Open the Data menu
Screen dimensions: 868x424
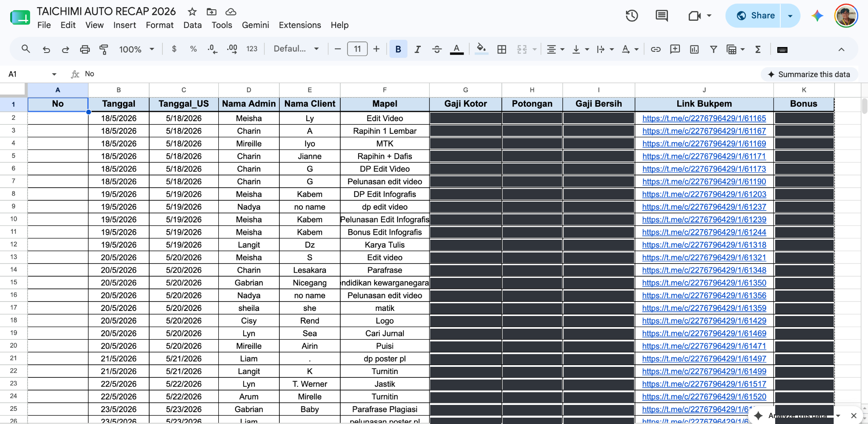coord(192,25)
